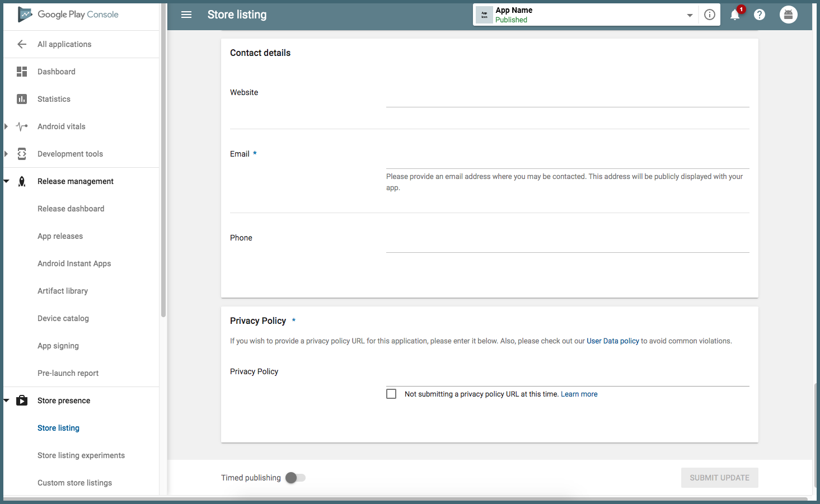This screenshot has width=820, height=504.
Task: Collapse the Release management section
Action: click(6, 181)
